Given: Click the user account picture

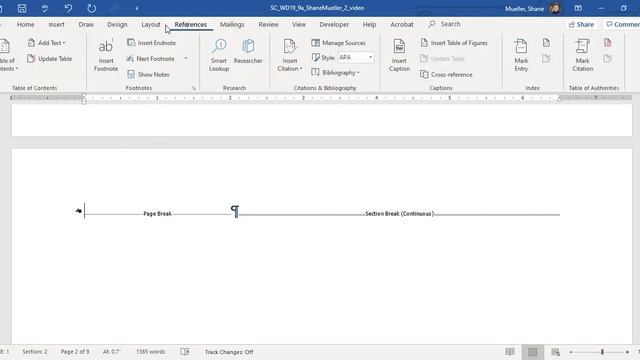Looking at the screenshot, I should (555, 8).
